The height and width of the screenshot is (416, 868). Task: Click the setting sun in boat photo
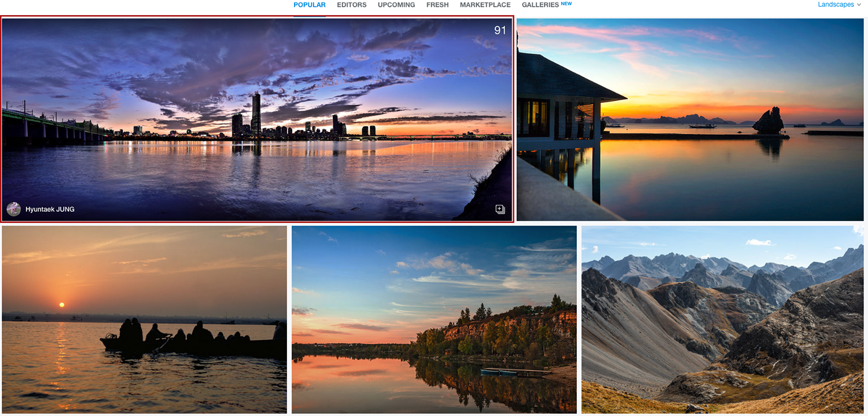point(62,304)
